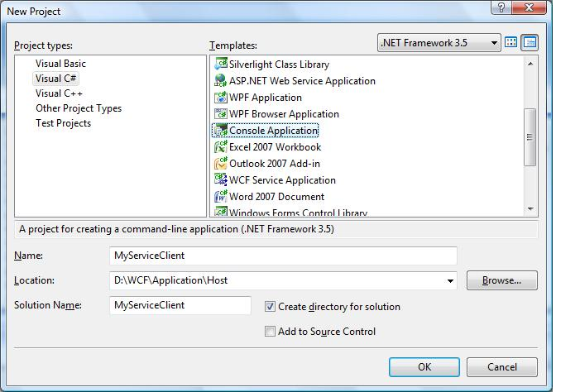Screen dimensions: 580x392
Task: Click the scroll down arrow in Templates list
Action: coord(530,209)
